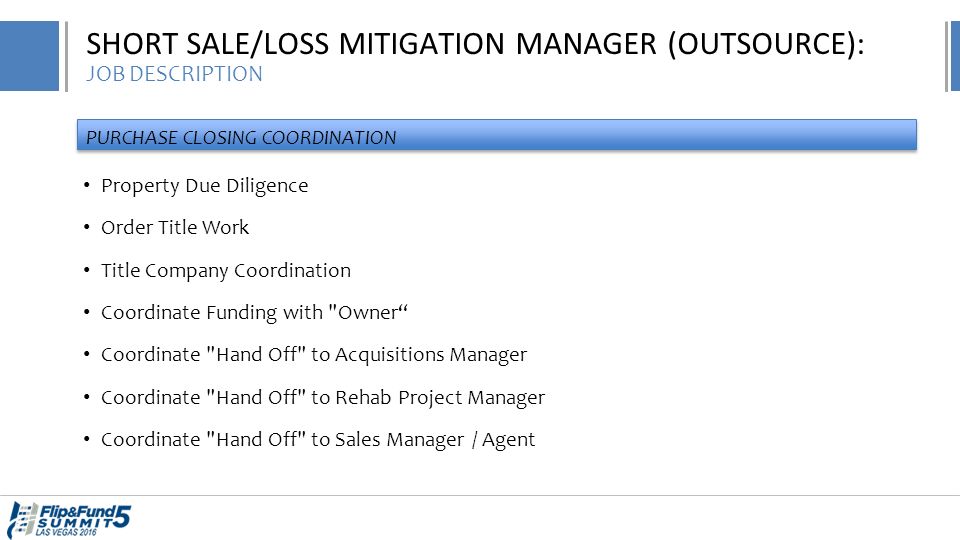The image size is (960, 540).
Task: Select 'Hand Off to Sales Manager / Agent' bullet
Action: click(x=318, y=440)
